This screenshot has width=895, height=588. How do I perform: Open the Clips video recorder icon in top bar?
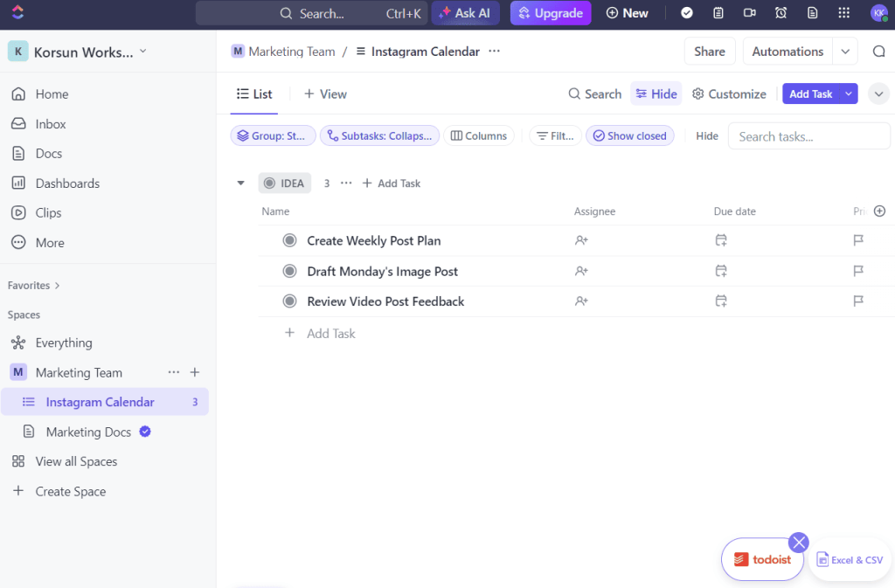click(x=749, y=13)
